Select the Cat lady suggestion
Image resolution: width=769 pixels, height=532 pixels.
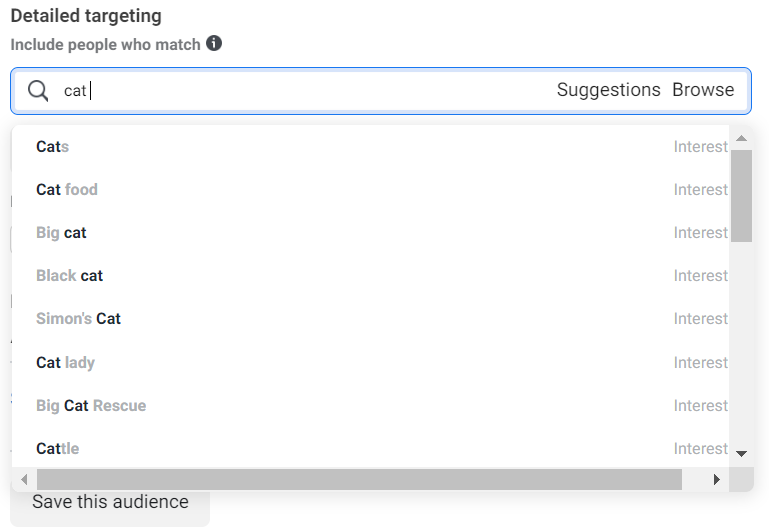[x=65, y=363]
